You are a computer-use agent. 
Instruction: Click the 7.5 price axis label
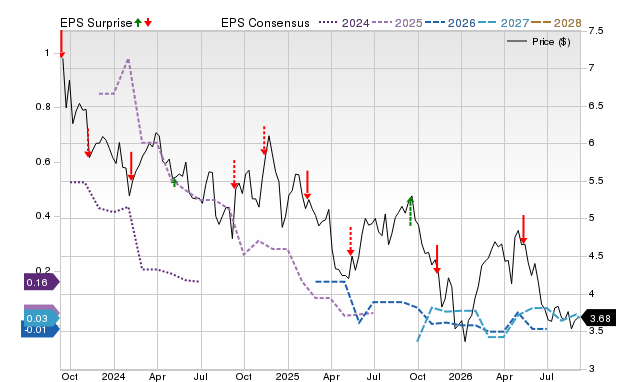coord(596,31)
